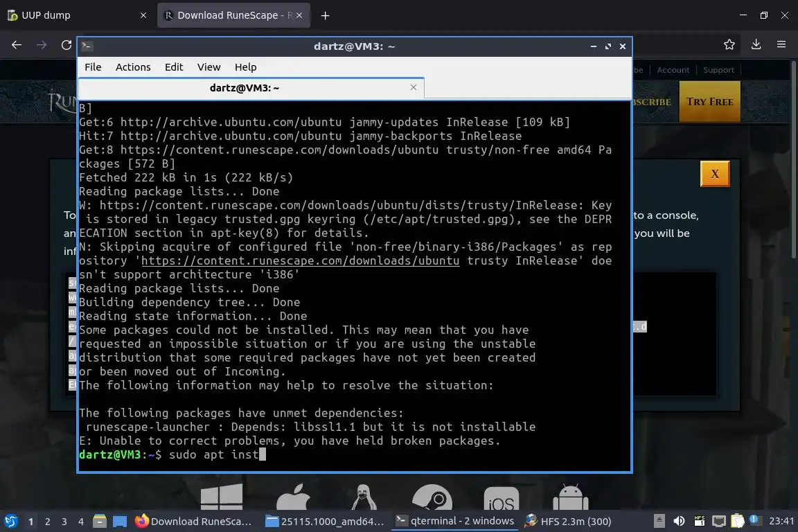
Task: Select the iOS download icon
Action: coord(502,499)
